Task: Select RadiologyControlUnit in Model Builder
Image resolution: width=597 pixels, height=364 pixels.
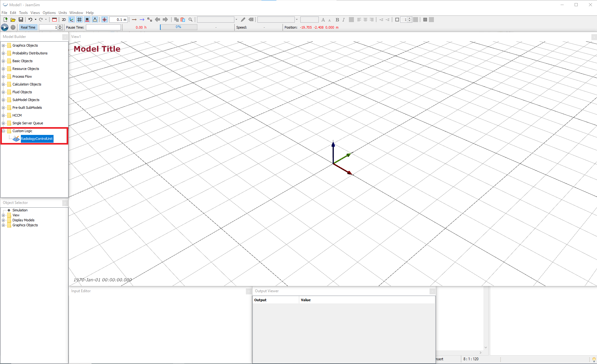Action: click(x=36, y=139)
